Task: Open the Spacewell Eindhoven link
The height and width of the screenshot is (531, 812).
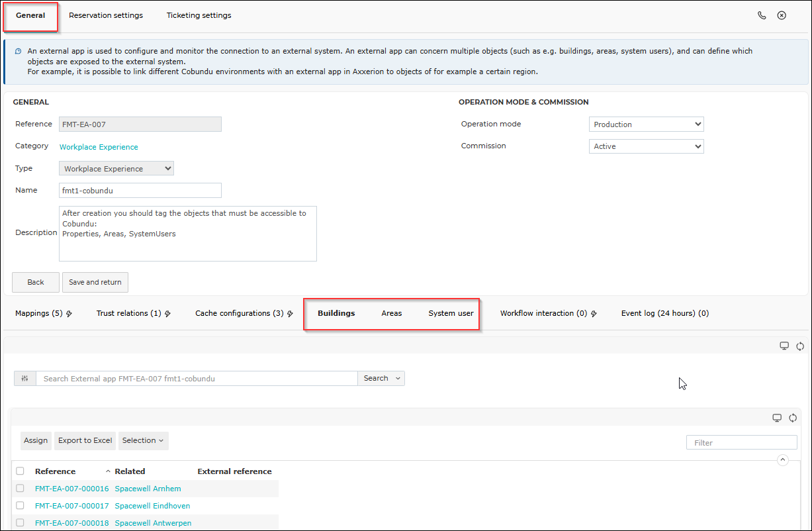Action: pyautogui.click(x=153, y=506)
